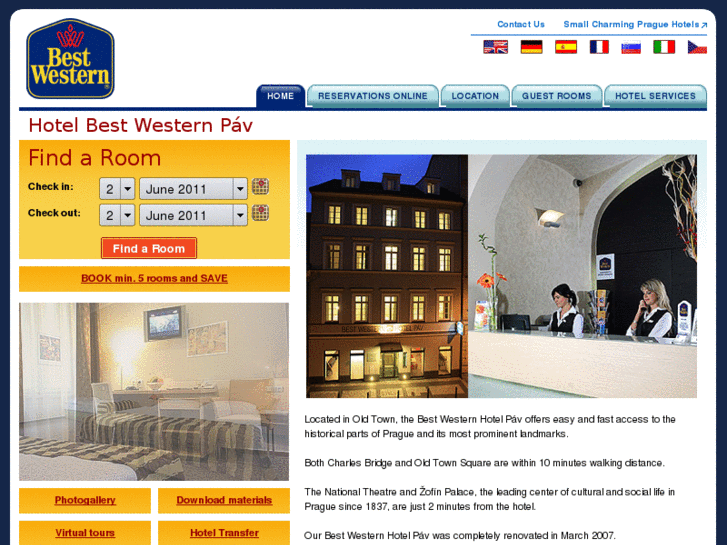Image resolution: width=727 pixels, height=545 pixels.
Task: Click the sentence about Charles Bridge
Action: 484,463
